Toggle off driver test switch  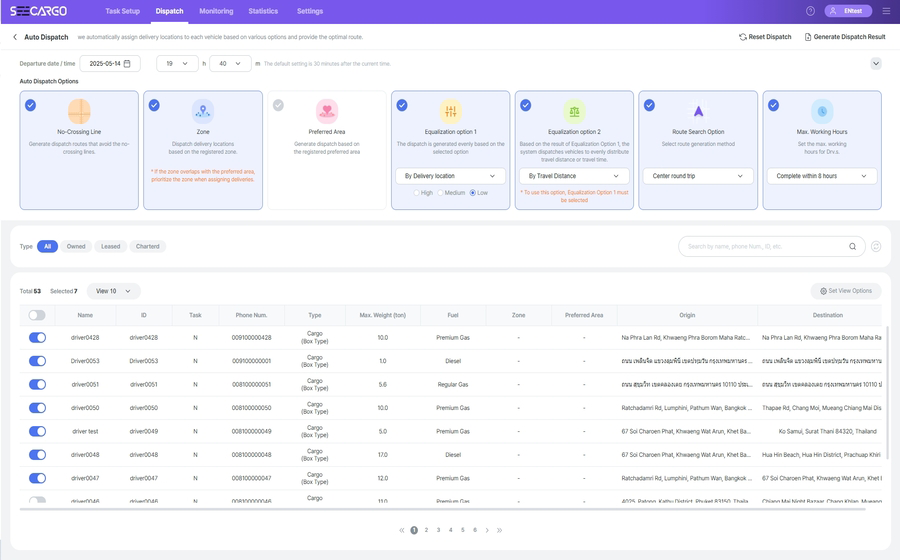37,431
